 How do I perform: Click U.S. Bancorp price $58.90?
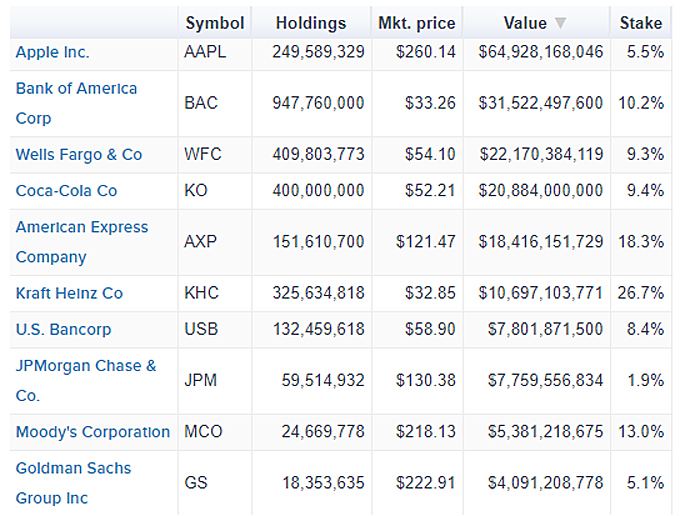tap(430, 330)
